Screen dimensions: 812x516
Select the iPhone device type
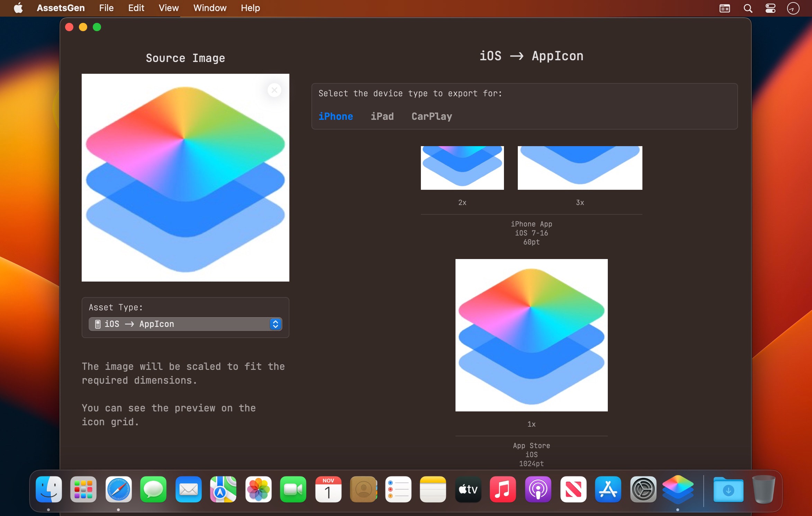click(x=335, y=116)
